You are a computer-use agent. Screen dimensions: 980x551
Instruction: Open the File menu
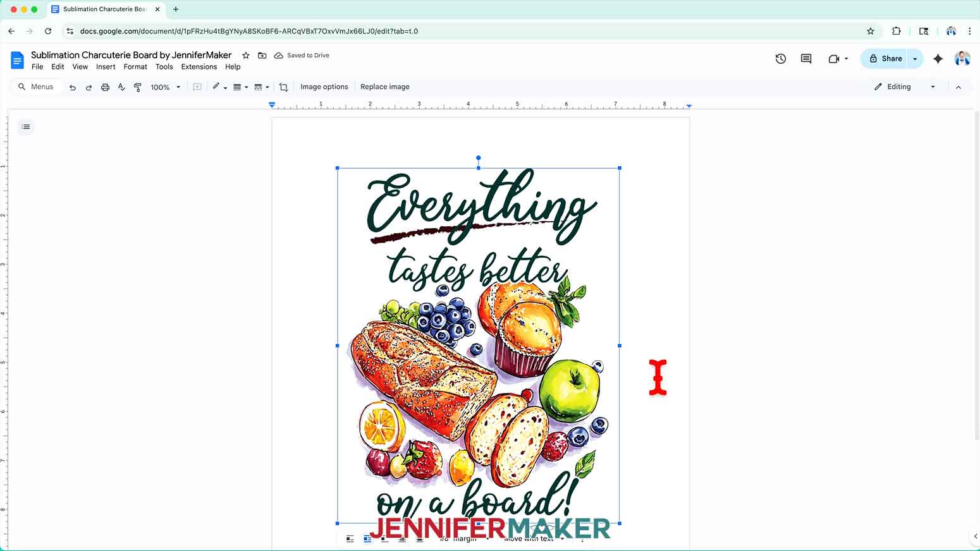37,67
